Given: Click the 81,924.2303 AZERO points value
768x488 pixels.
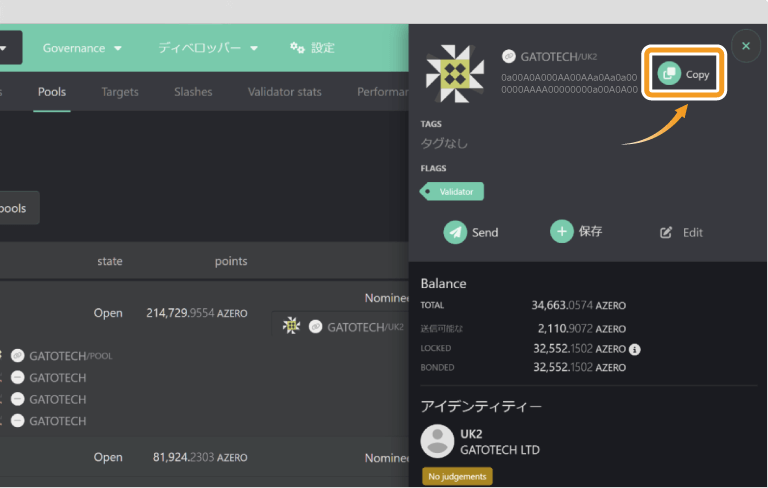Looking at the screenshot, I should [x=200, y=457].
